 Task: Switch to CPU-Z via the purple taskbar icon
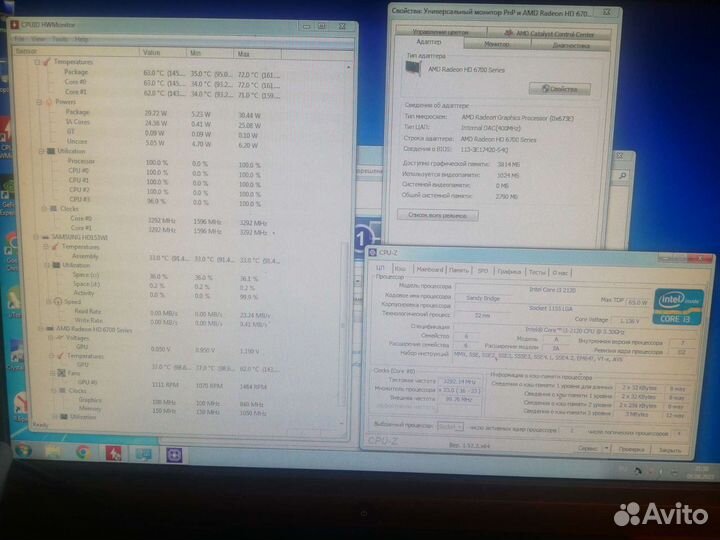(174, 455)
